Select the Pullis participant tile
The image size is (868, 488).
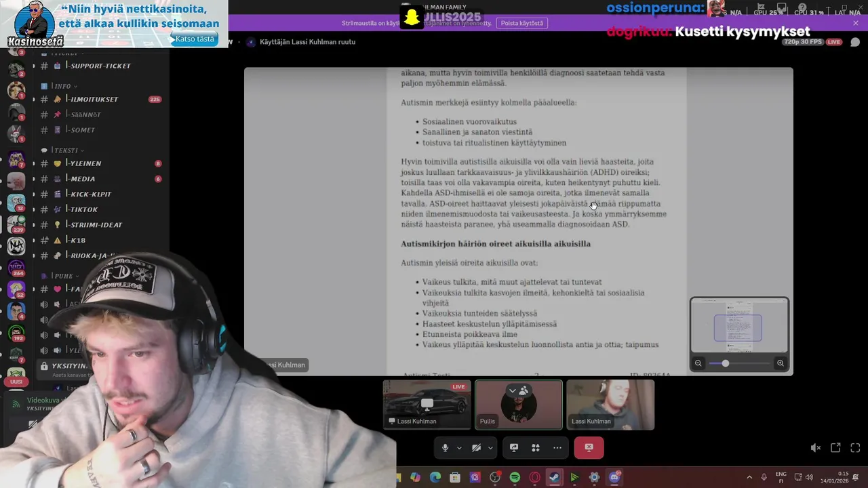point(519,405)
